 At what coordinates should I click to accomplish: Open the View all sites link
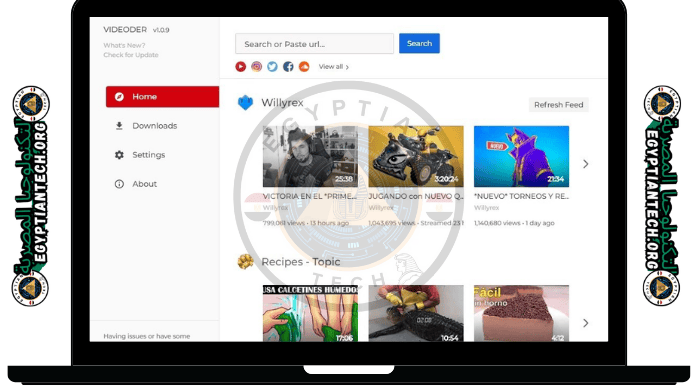[x=333, y=67]
